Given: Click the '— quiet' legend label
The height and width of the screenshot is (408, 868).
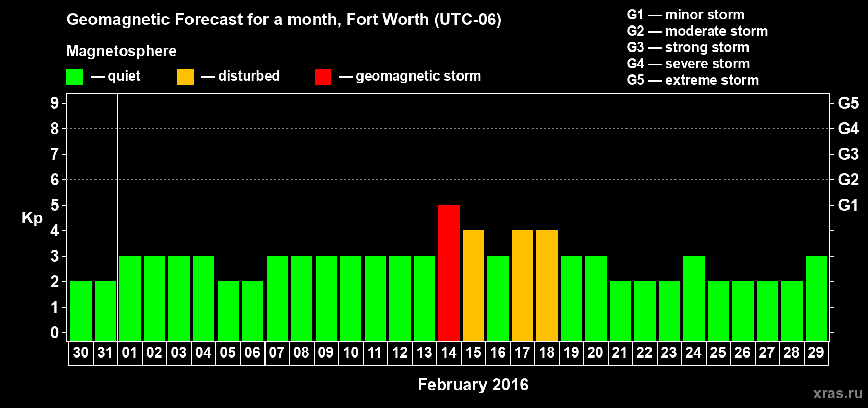Looking at the screenshot, I should pyautogui.click(x=116, y=76).
